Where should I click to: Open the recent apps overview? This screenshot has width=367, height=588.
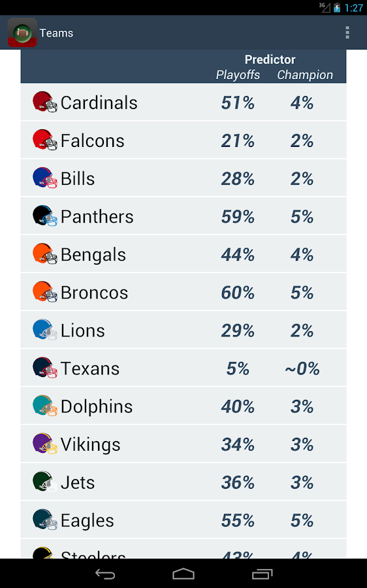click(262, 574)
